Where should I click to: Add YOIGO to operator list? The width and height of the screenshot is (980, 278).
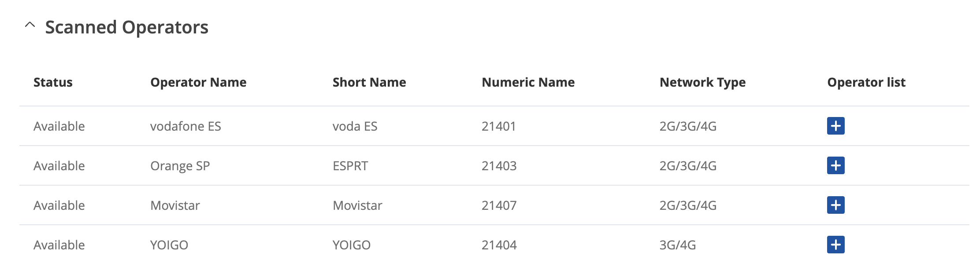(x=835, y=245)
